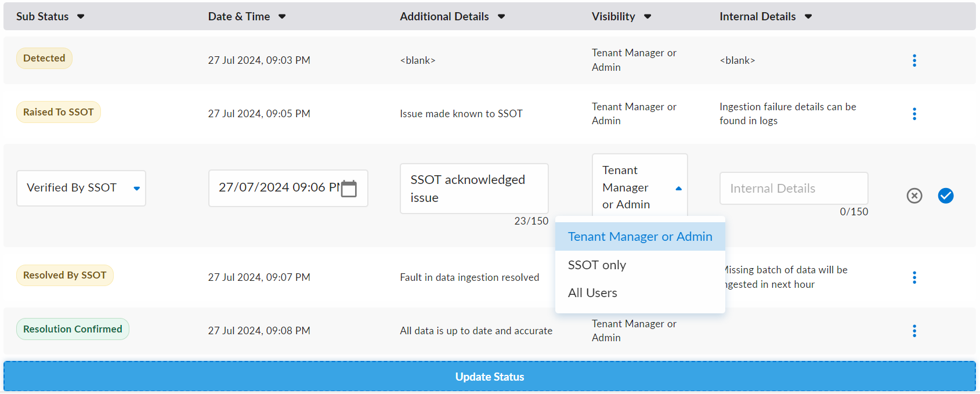Click the Visibility column header label
The image size is (980, 394).
point(613,17)
